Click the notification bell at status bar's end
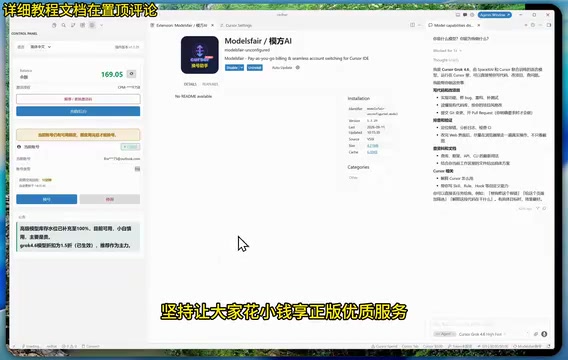 point(548,346)
